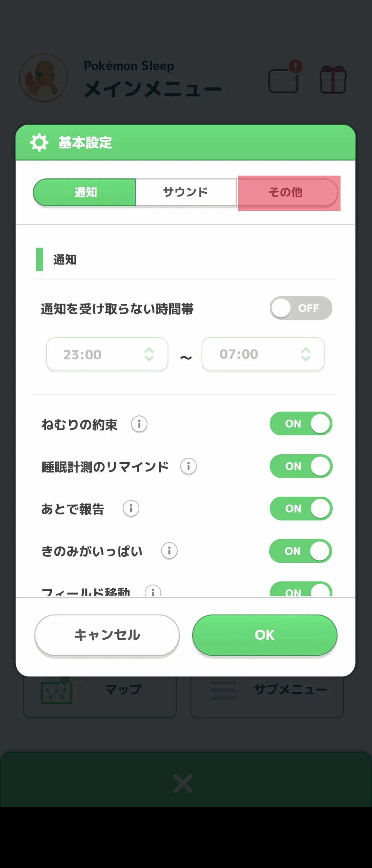Open info for あとで報告
The height and width of the screenshot is (868, 372).
pyautogui.click(x=131, y=509)
